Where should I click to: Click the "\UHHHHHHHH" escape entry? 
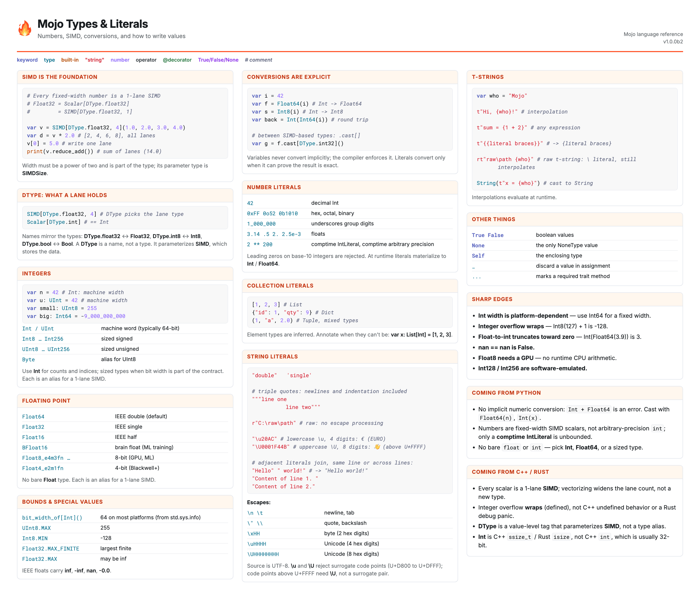[x=263, y=554]
